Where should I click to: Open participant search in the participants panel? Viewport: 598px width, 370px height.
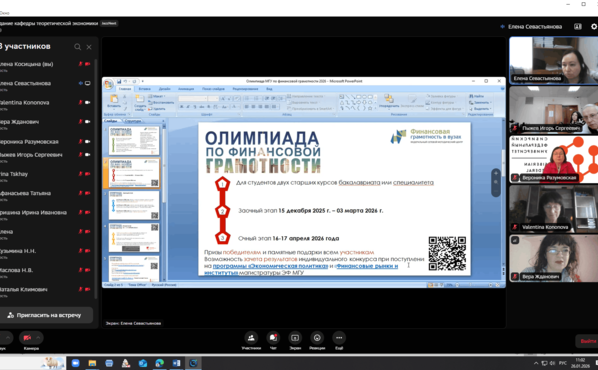77,47
